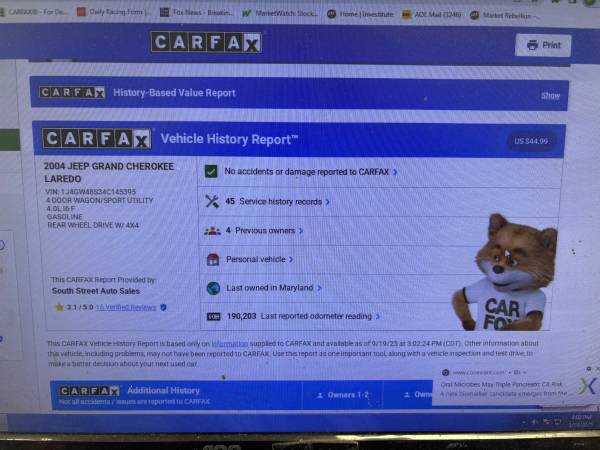The image size is (600, 450).
Task: Show the History-Based Value Report
Action: [550, 96]
